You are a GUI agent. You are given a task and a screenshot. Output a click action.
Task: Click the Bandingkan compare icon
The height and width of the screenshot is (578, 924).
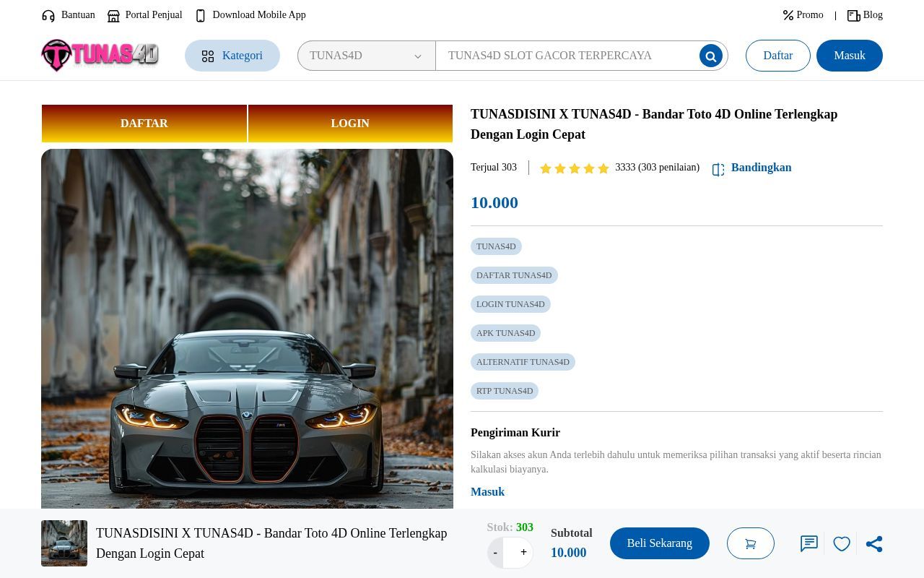(718, 169)
